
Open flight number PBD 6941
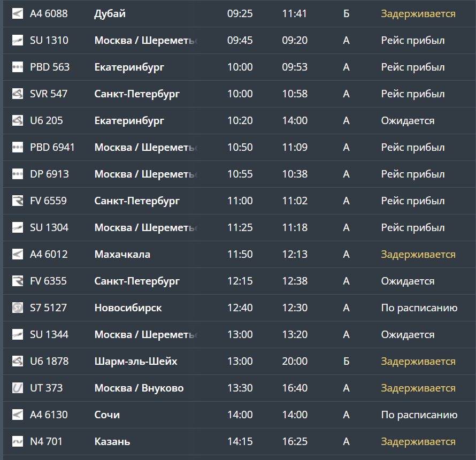tap(52, 147)
